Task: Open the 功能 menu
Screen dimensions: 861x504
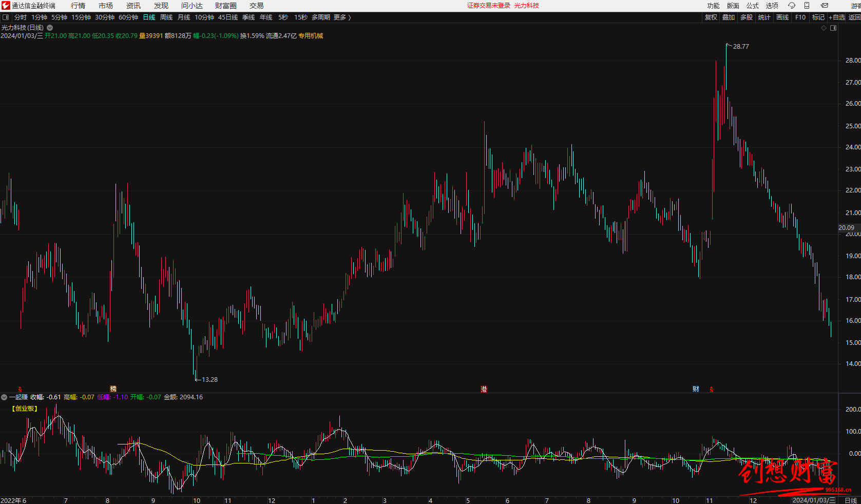Action: point(714,6)
